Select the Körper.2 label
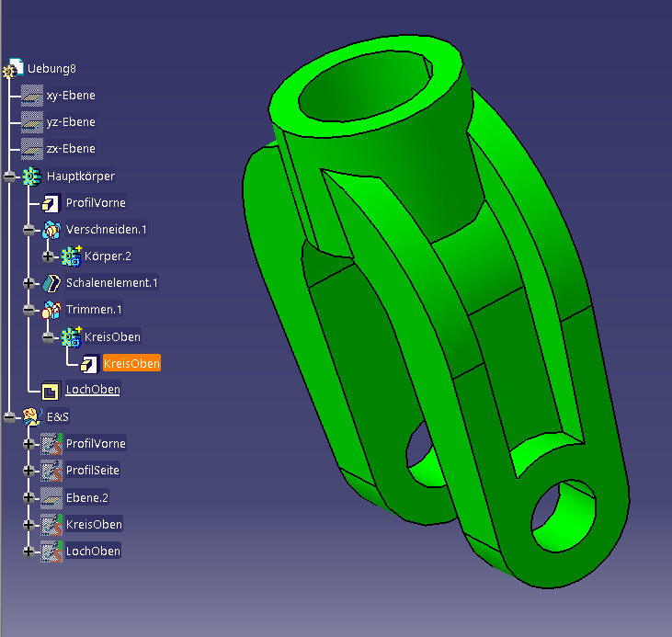Image resolution: width=672 pixels, height=637 pixels. [x=108, y=256]
